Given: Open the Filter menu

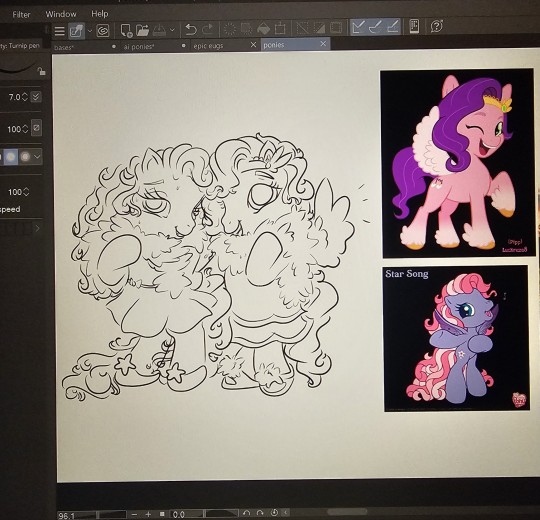Looking at the screenshot, I should point(21,14).
